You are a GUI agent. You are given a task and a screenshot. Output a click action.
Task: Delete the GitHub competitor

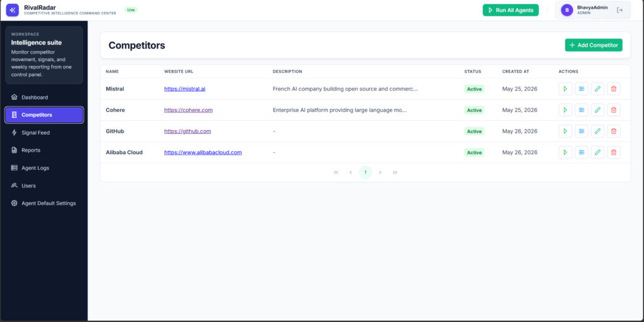coord(614,131)
